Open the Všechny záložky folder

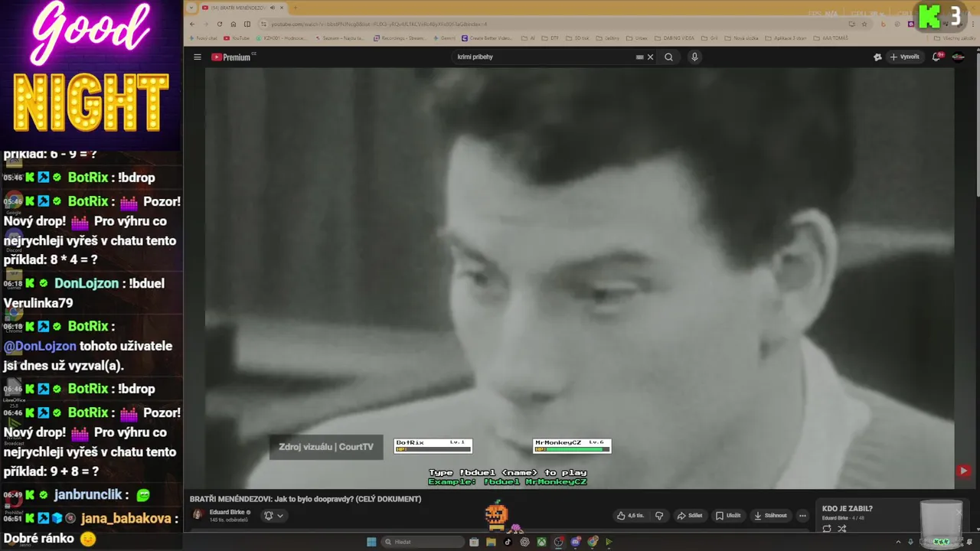coord(955,37)
